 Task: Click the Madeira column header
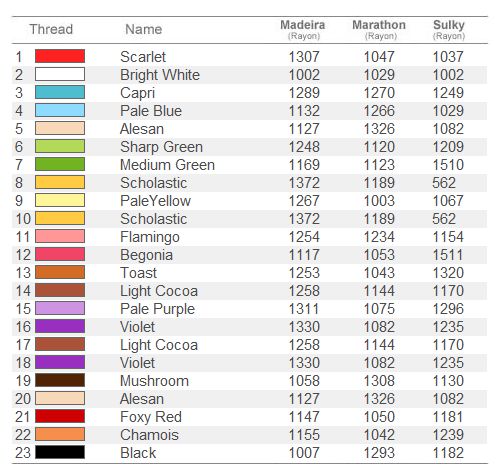tap(303, 29)
